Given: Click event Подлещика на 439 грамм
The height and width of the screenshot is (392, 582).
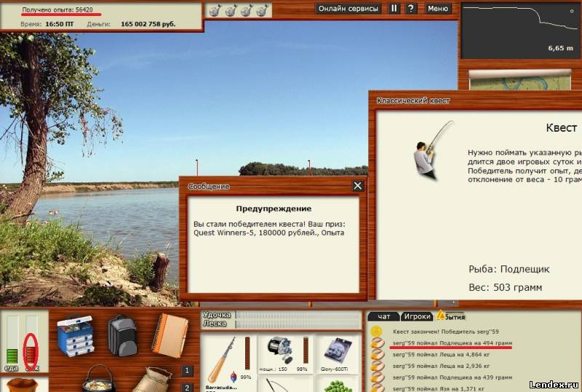Looking at the screenshot, I should pyautogui.click(x=453, y=377).
